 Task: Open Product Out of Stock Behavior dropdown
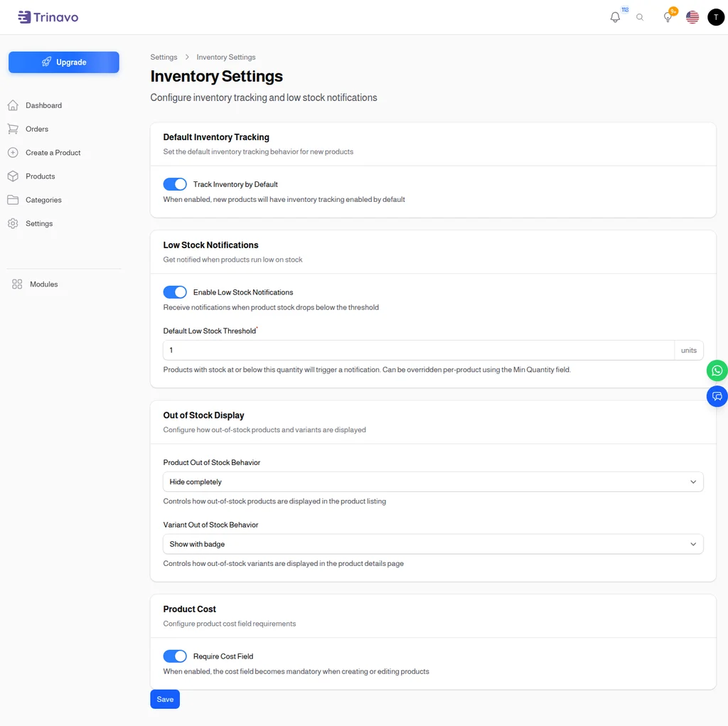tap(433, 482)
